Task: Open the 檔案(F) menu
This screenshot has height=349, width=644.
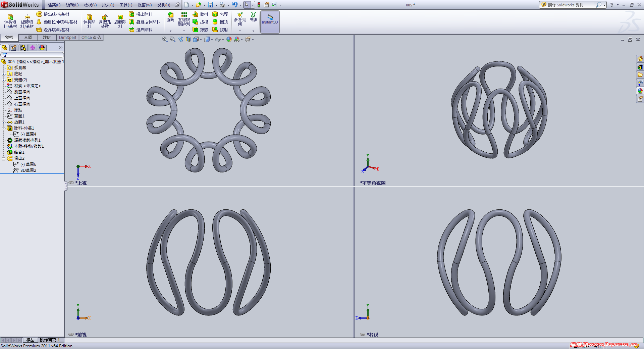Action: [x=54, y=5]
